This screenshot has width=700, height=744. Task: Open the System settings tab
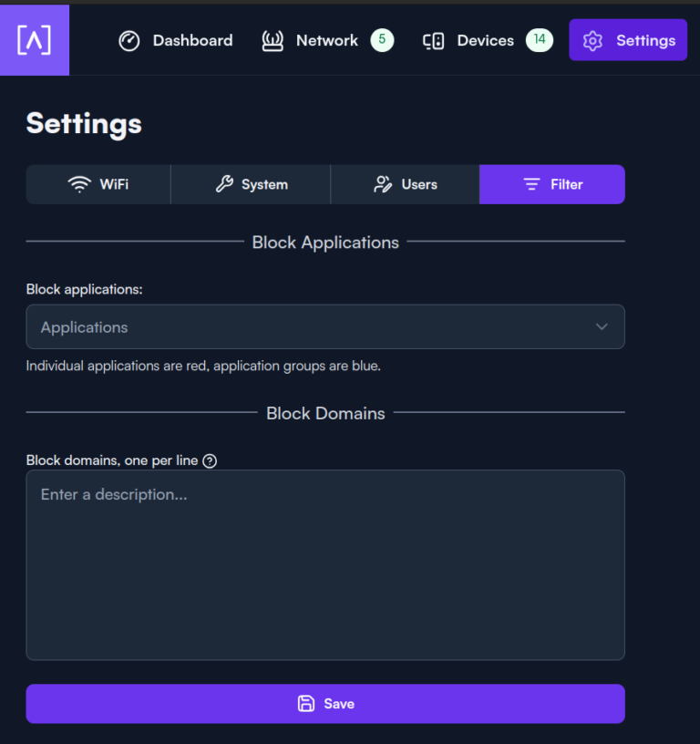[251, 184]
